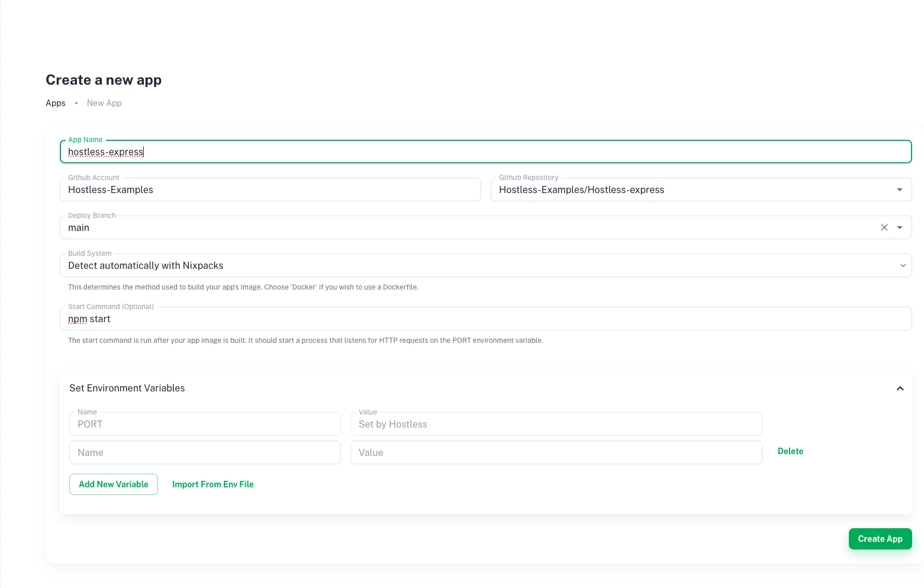924x588 pixels.
Task: Delete the empty environment variable row
Action: point(790,451)
